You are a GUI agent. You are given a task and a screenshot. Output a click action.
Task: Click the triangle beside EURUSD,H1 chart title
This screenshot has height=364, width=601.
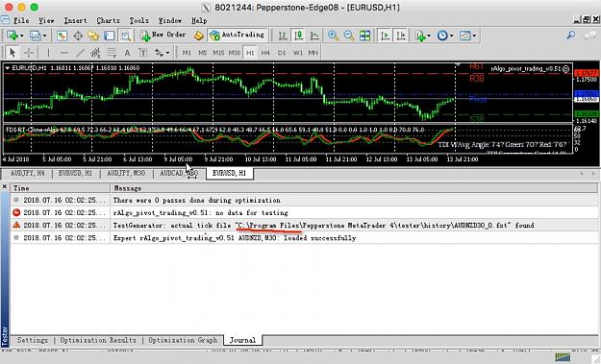[8, 68]
